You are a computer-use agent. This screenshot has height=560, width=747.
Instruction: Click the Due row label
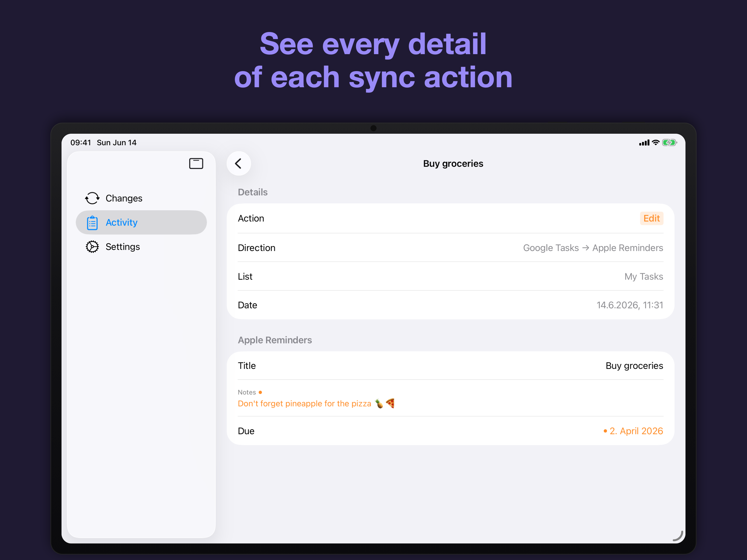coord(246,431)
